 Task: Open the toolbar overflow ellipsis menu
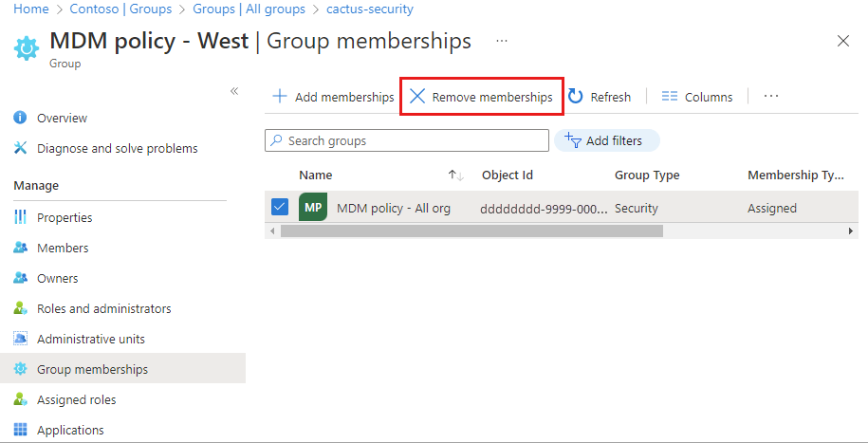(771, 96)
